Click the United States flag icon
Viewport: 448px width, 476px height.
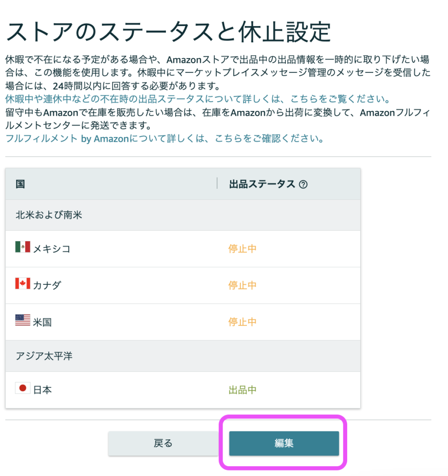point(22,320)
